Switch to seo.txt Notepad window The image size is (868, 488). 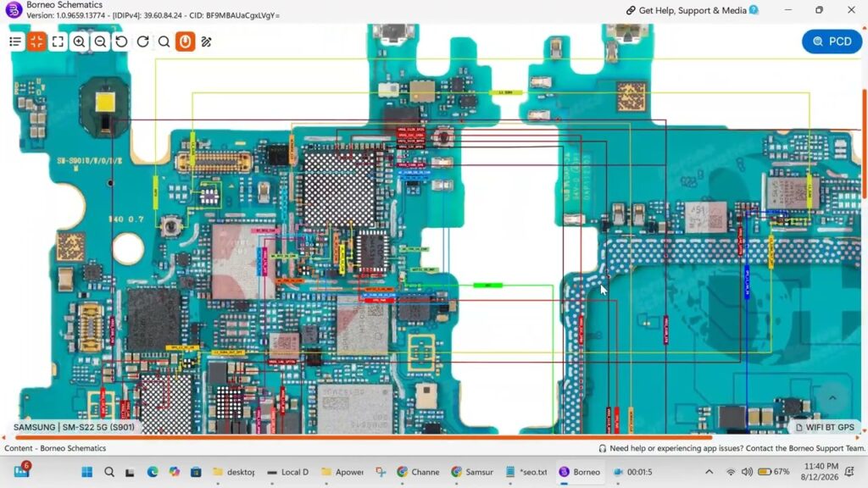pyautogui.click(x=526, y=472)
